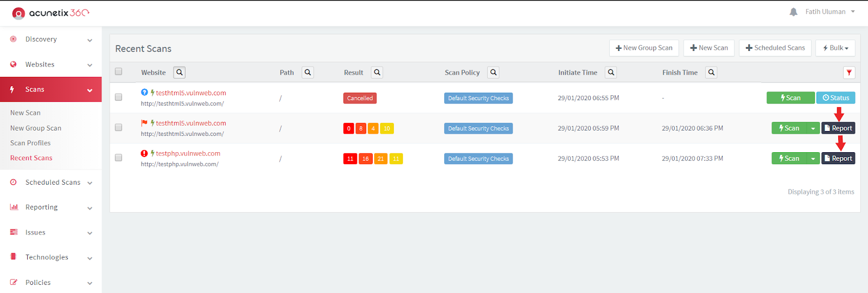
Task: Search the Initiate Time column with magnifier
Action: click(x=611, y=72)
